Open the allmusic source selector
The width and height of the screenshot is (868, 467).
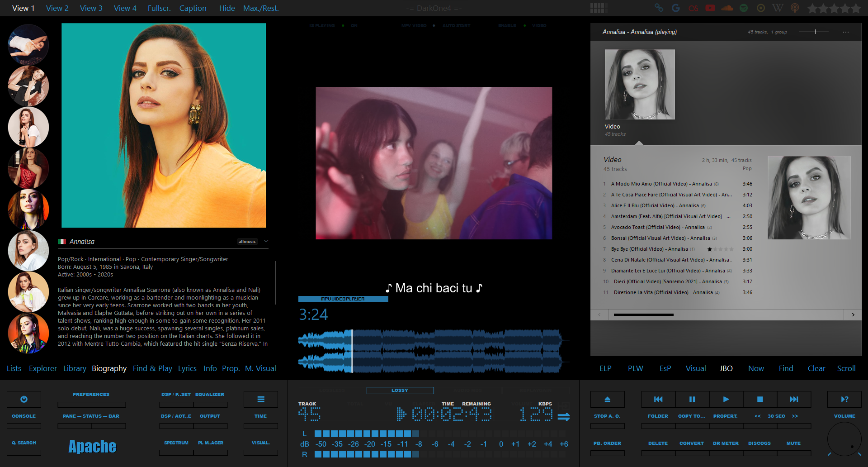(x=247, y=242)
